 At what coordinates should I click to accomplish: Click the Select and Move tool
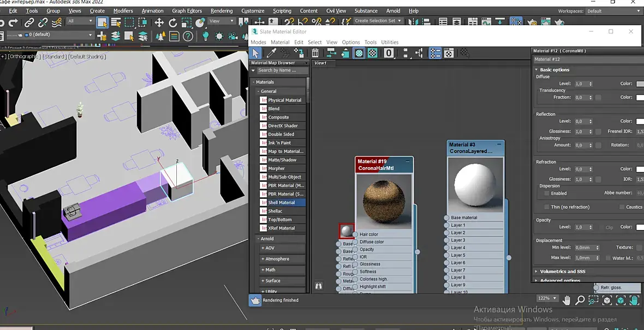(159, 22)
